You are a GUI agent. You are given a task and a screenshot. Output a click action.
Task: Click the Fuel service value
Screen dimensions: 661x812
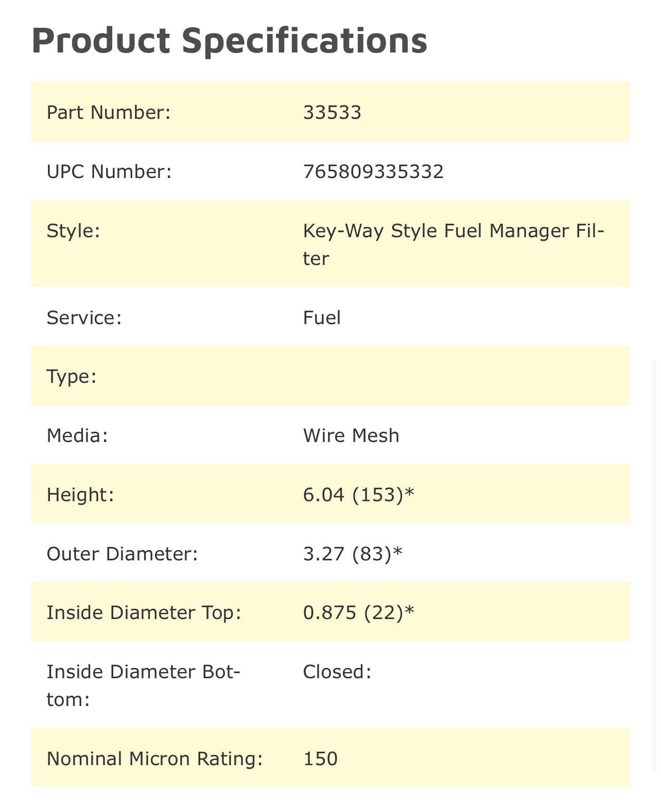(x=322, y=317)
